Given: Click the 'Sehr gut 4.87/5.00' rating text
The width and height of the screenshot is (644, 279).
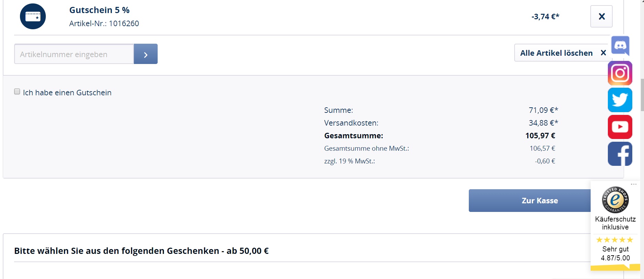Looking at the screenshot, I should [615, 254].
